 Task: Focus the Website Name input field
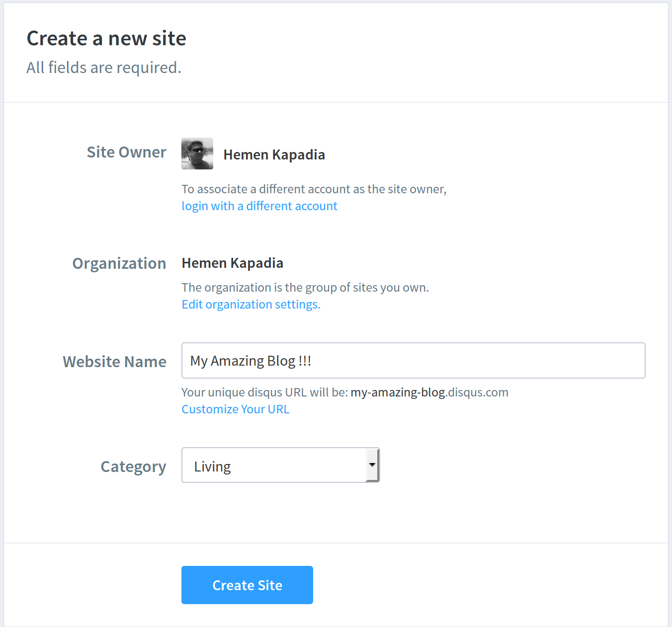point(414,361)
